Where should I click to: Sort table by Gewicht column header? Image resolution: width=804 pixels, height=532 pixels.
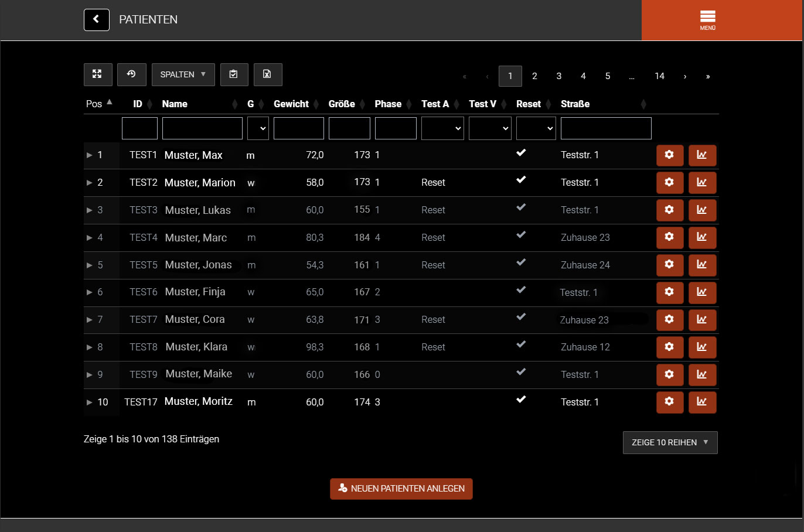click(x=291, y=104)
